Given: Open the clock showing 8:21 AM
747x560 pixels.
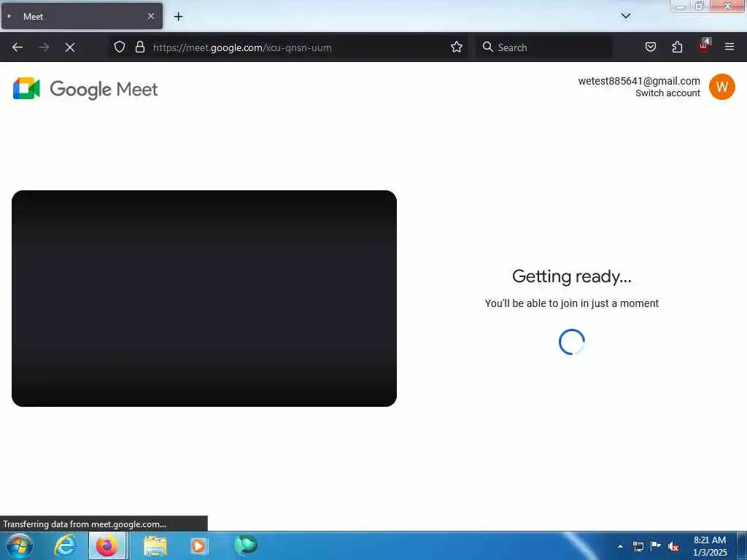Looking at the screenshot, I should click(x=709, y=546).
